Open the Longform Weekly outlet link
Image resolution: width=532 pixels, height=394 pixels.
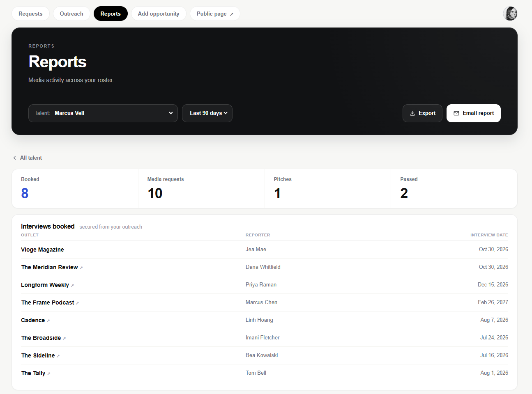[45, 285]
